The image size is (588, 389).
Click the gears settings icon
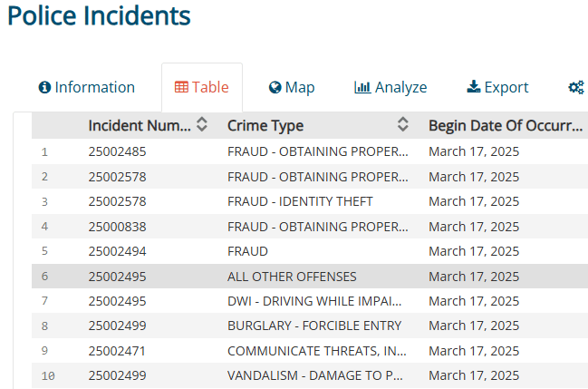(x=575, y=88)
